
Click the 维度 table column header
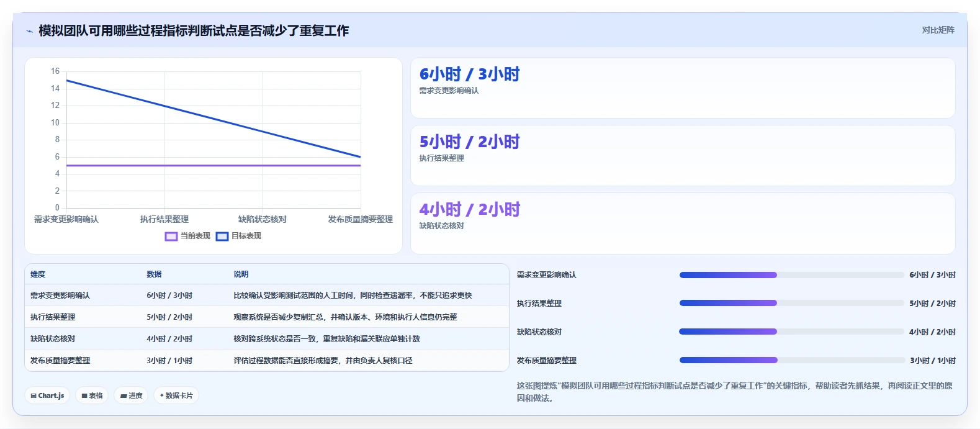(x=38, y=274)
